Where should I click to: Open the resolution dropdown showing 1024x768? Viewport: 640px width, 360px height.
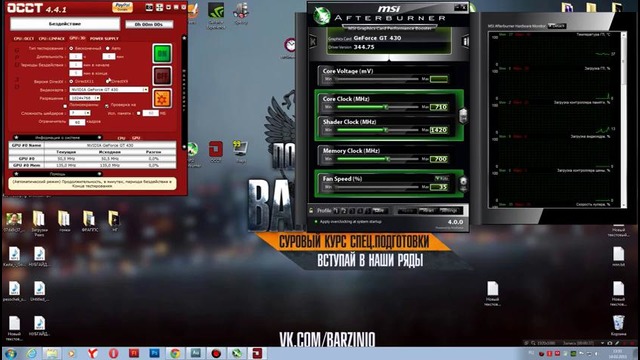coord(85,98)
